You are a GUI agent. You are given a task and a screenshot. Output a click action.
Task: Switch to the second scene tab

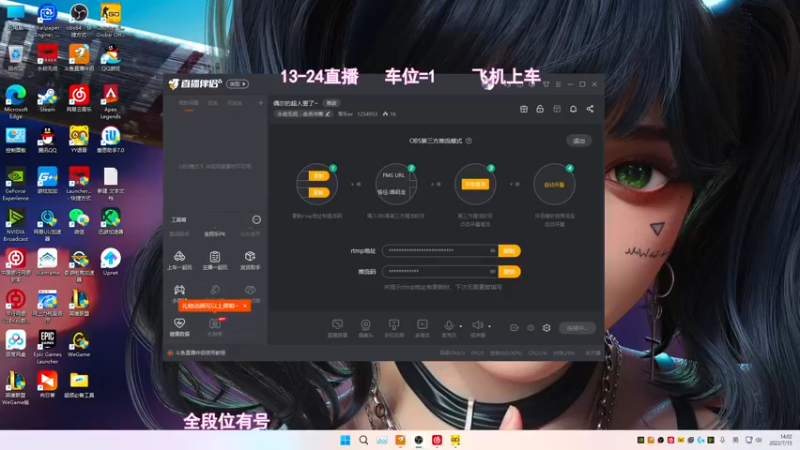point(213,103)
